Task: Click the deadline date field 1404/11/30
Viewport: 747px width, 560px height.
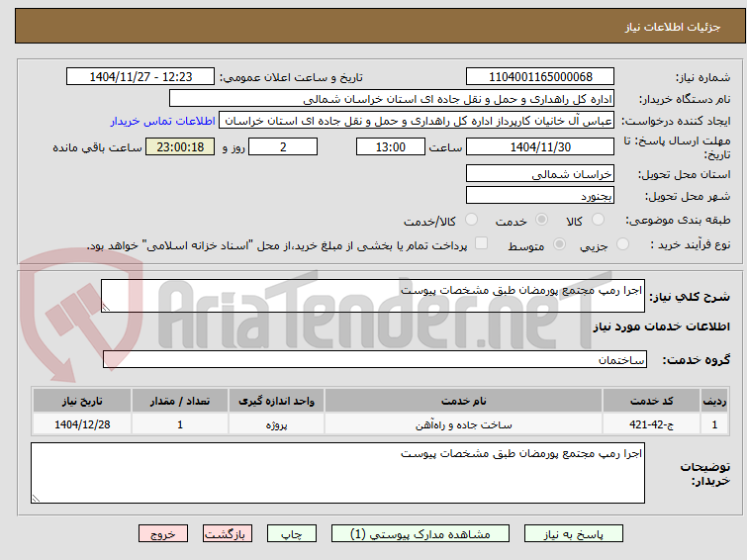Action: click(540, 146)
